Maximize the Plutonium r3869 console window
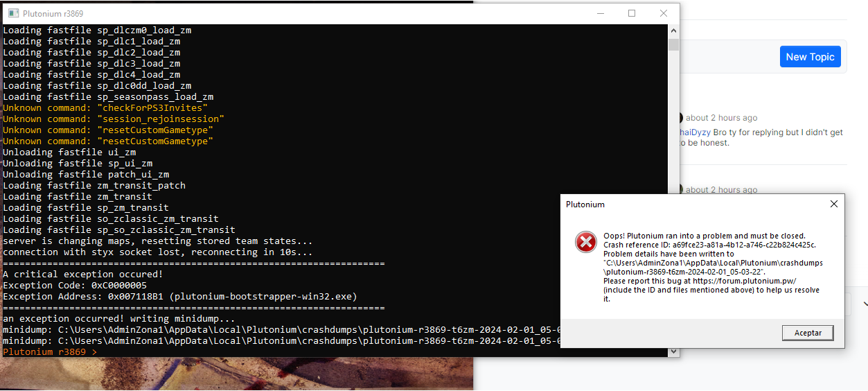 click(632, 13)
